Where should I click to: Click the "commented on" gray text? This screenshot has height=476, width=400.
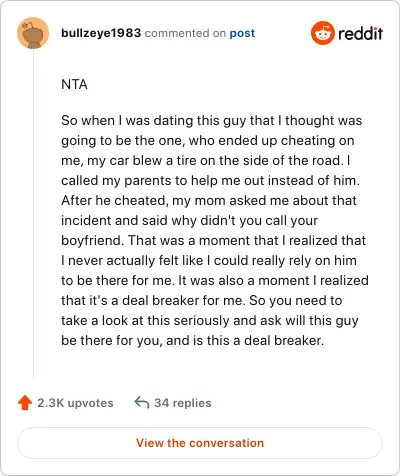tap(185, 33)
